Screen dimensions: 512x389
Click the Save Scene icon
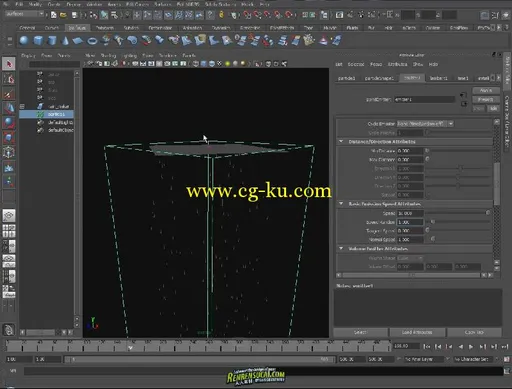point(74,15)
